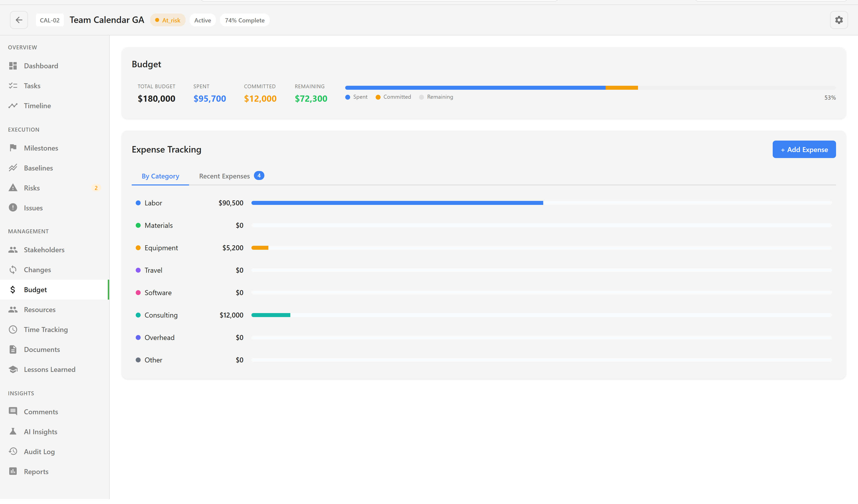
Task: Click the Recent Expenses count badge 4
Action: pos(259,176)
